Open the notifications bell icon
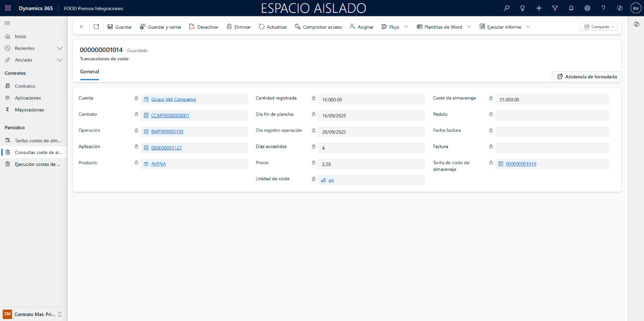This screenshot has height=321, width=644. 571,8
